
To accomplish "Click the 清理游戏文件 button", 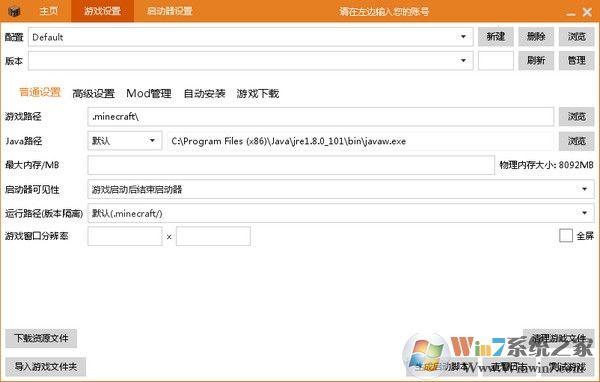I will click(558, 338).
